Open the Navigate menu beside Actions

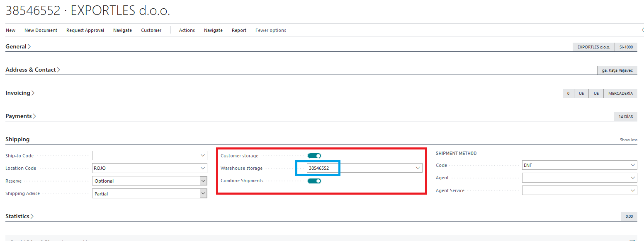click(214, 30)
